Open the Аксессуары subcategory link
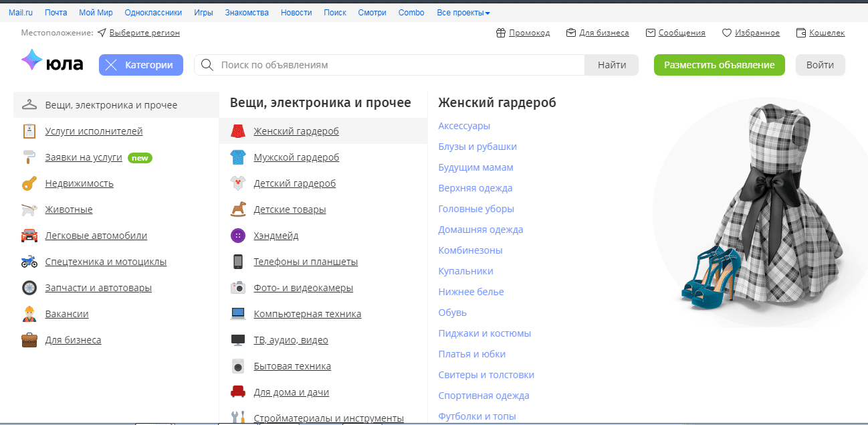Screen dimensions: 868x425 [464, 126]
